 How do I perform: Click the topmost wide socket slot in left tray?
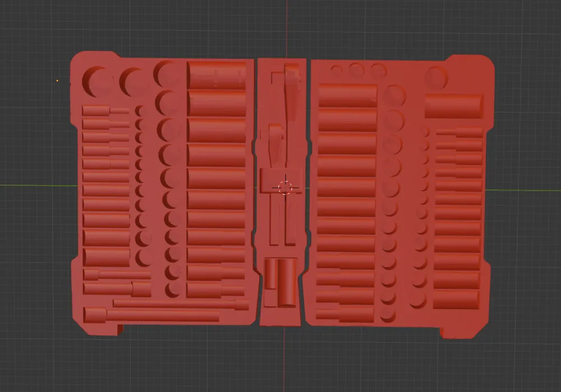coord(217,75)
